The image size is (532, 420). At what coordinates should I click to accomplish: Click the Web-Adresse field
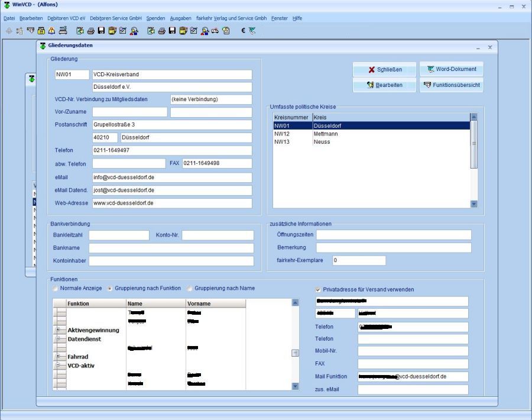tap(172, 203)
